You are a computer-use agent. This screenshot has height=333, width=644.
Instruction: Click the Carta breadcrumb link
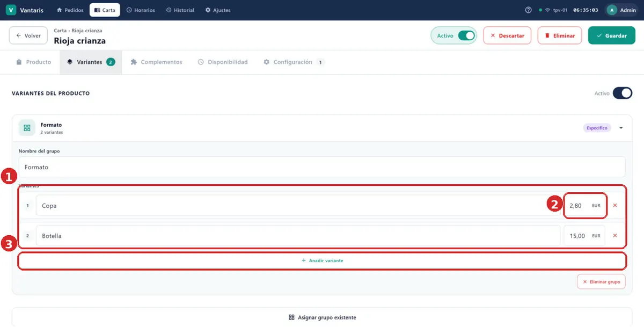click(60, 31)
